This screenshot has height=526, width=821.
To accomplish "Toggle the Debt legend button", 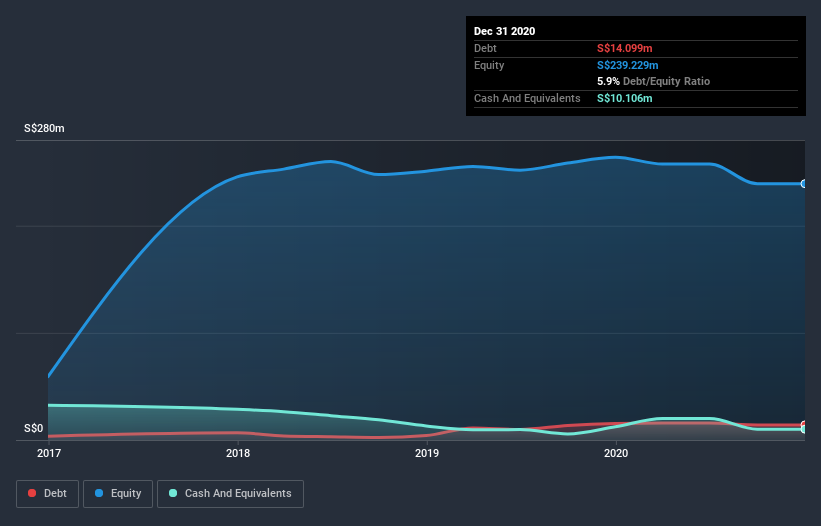I will (x=47, y=494).
